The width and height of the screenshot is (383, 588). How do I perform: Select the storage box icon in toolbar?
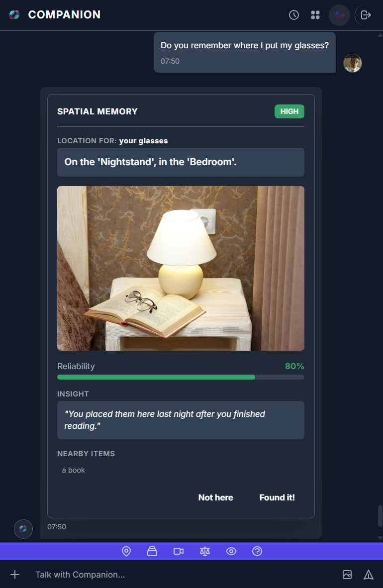tap(152, 551)
